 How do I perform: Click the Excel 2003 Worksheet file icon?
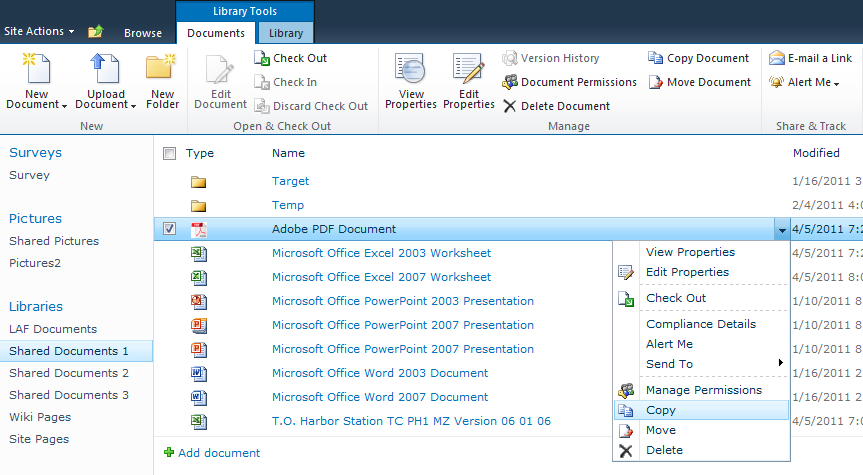point(199,253)
